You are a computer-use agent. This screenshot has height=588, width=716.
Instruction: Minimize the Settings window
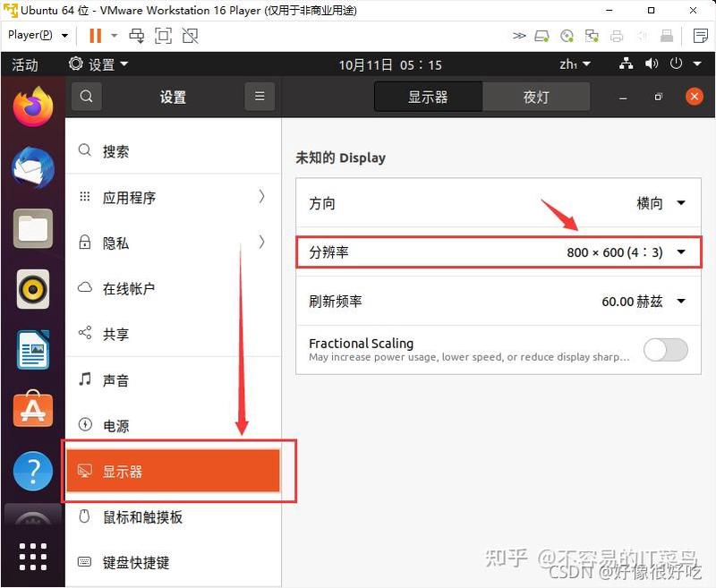pos(623,98)
